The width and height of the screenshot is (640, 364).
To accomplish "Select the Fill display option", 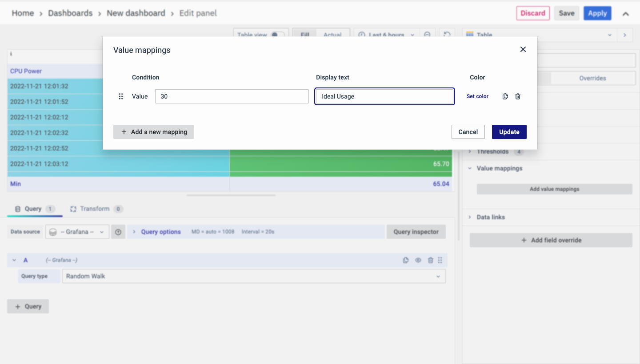I will click(x=305, y=35).
